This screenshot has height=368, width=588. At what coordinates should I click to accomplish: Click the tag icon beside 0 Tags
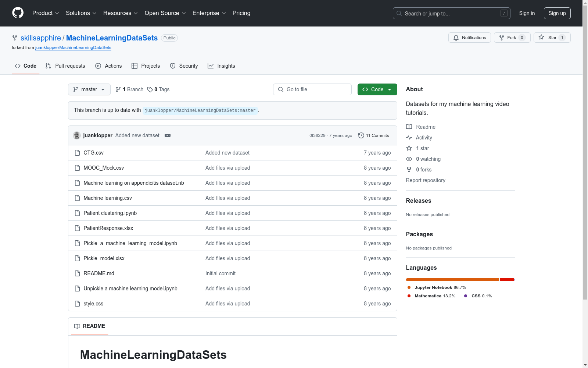point(150,89)
